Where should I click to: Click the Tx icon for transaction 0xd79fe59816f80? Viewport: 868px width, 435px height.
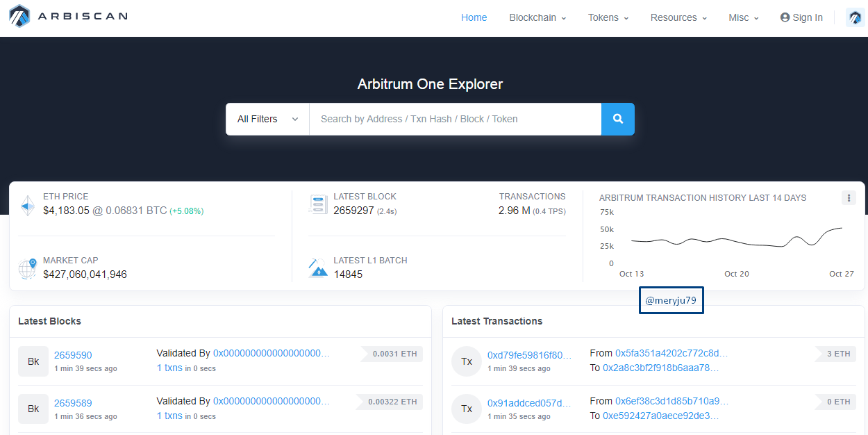pos(467,361)
